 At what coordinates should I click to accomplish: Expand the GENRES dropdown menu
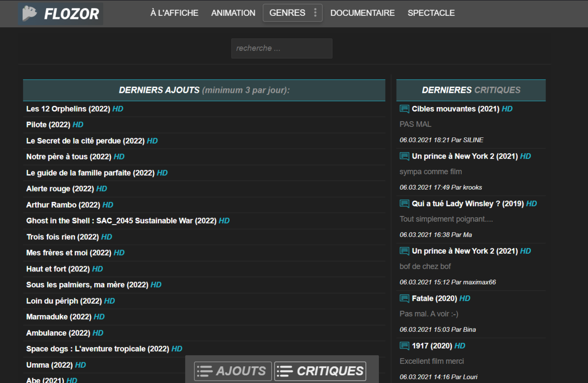292,13
